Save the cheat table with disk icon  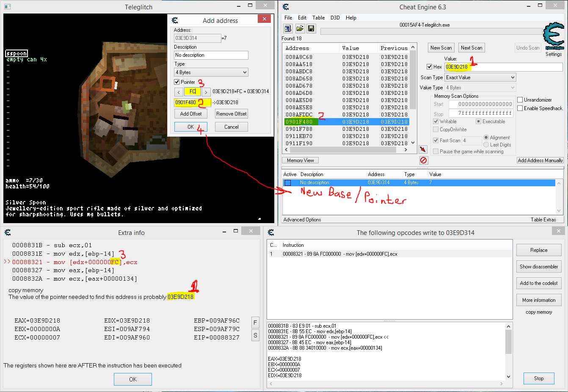tap(312, 28)
